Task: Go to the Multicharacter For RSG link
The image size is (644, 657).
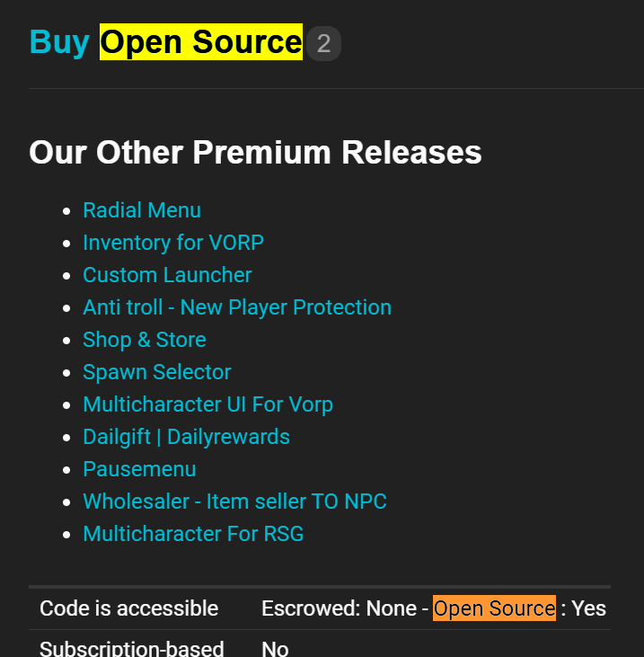Action: point(193,534)
